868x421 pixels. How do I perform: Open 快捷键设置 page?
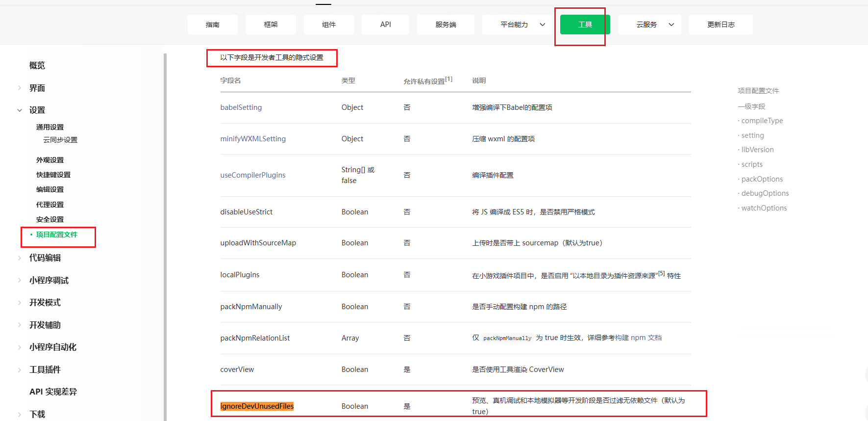[53, 175]
